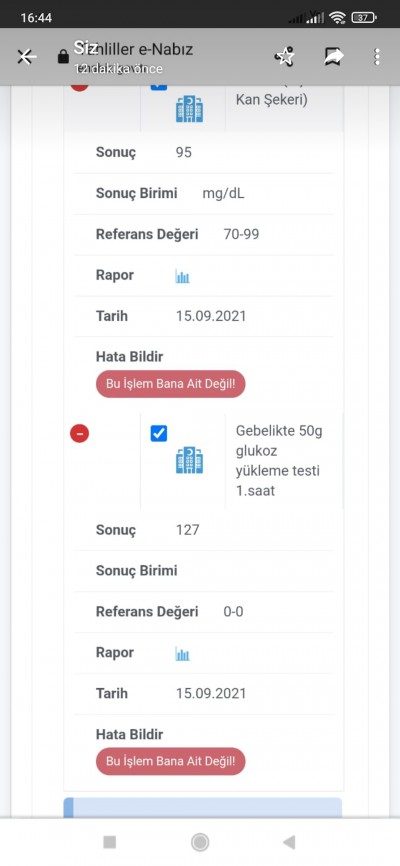Tap the share arrow icon in header
Viewport: 400px width, 866px height.
(x=334, y=56)
